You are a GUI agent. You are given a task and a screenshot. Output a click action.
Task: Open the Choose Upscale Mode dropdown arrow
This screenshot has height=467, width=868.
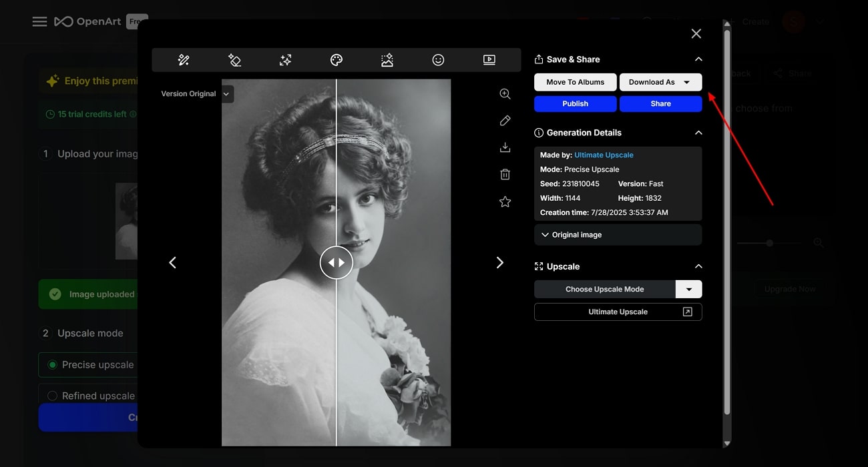tap(688, 289)
